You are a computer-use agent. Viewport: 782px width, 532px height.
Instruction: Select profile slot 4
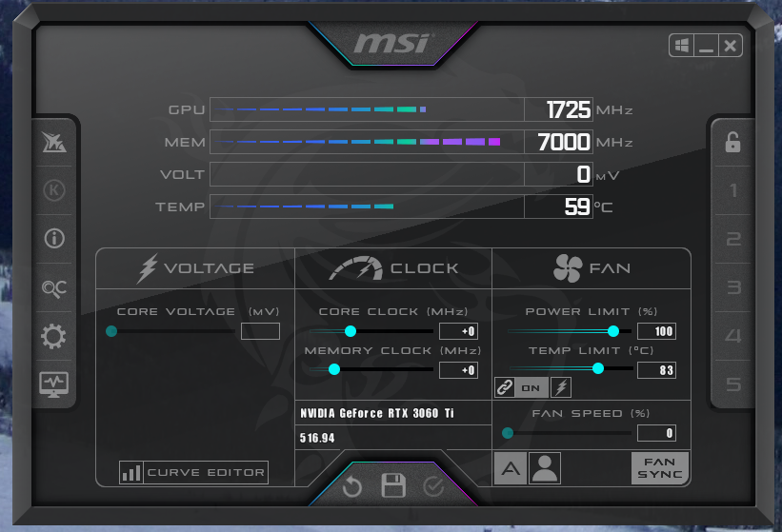732,336
